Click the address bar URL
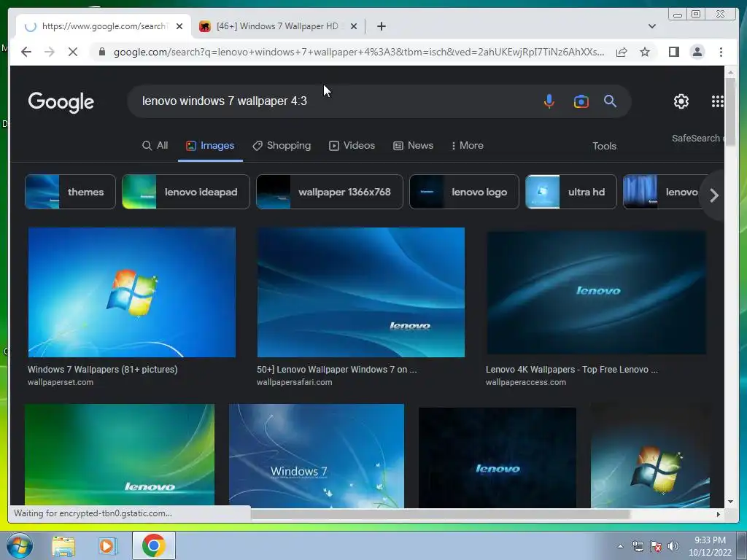This screenshot has height=560, width=747. click(359, 52)
